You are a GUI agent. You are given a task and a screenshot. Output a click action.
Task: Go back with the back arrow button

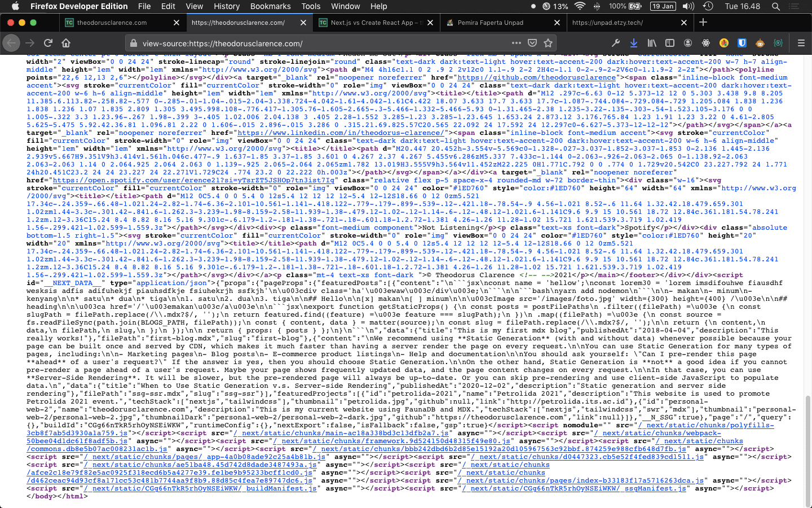tap(11, 43)
